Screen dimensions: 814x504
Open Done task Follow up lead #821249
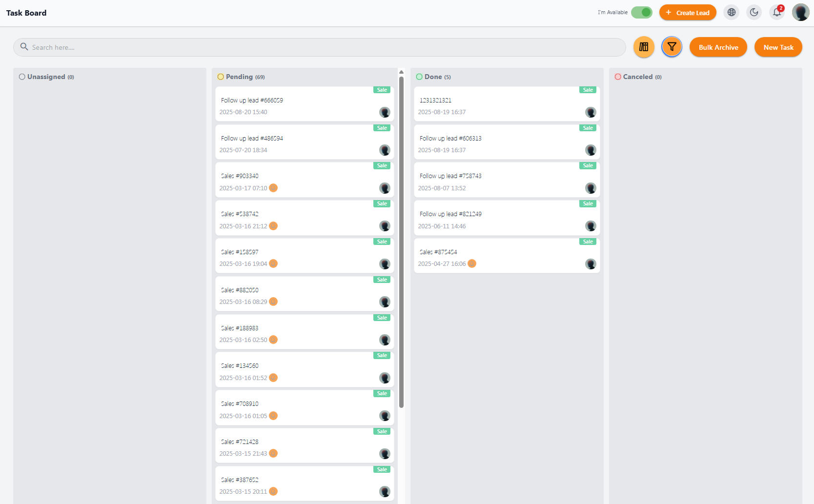click(507, 218)
